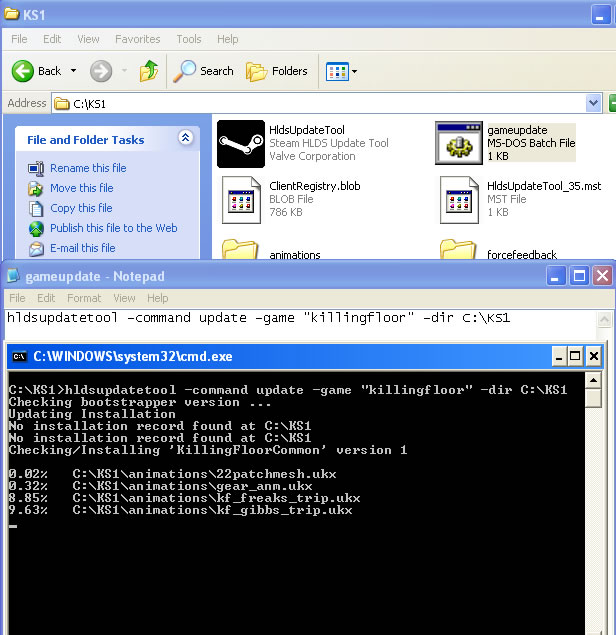Click the HldsUpdateTool file name text
The width and height of the screenshot is (616, 635).
pos(307,130)
